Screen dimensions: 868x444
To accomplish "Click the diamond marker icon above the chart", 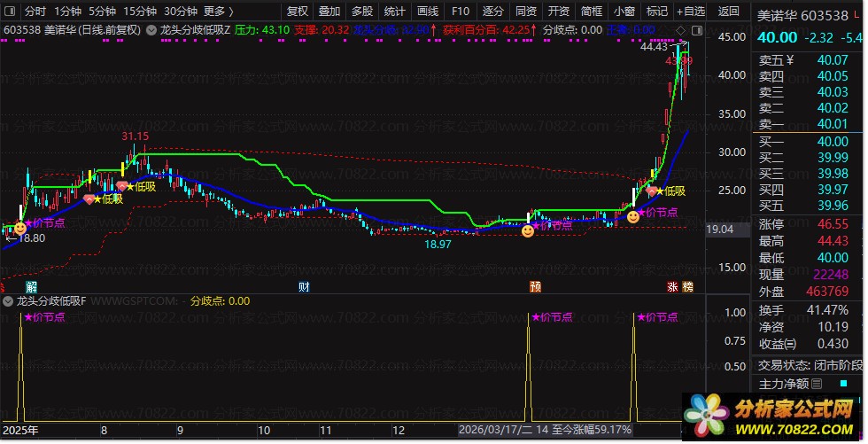I will click(679, 29).
